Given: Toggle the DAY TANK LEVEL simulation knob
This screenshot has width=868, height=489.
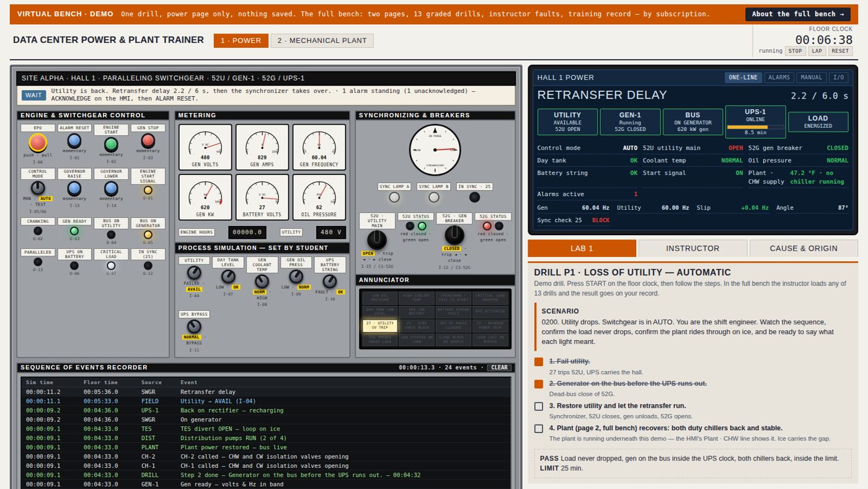Looking at the screenshot, I should 228,277.
